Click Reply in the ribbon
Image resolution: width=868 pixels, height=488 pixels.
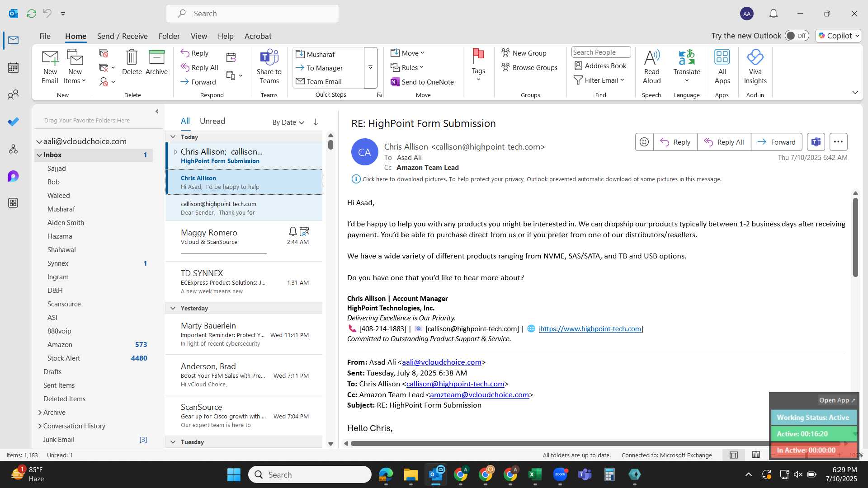[194, 53]
